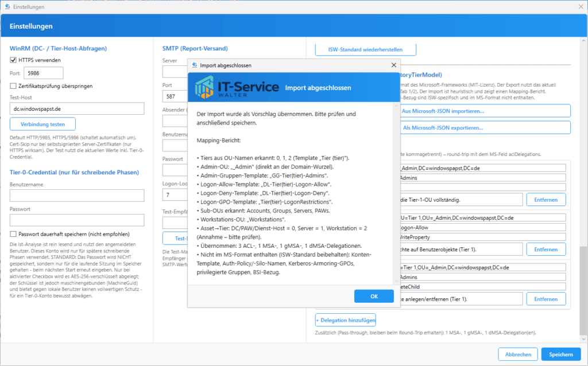Focus the Test-Host field dc.windowspapst.de
This screenshot has height=366, width=588.
tap(77, 108)
